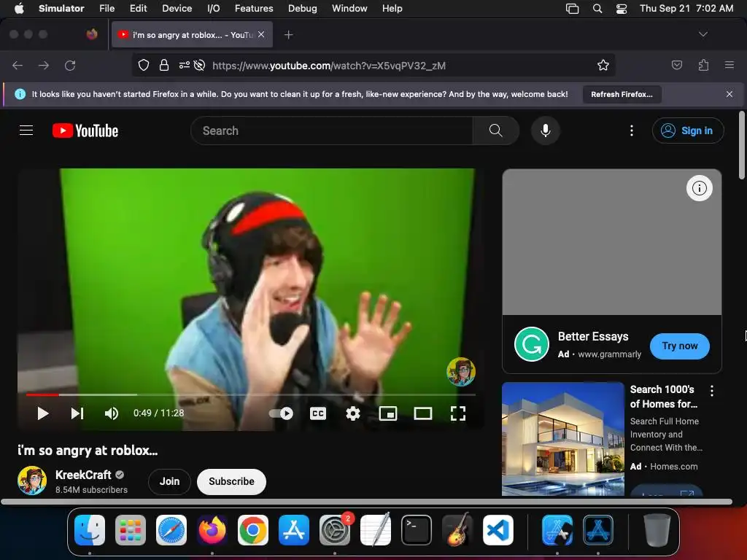
Task: Click the Try now ad button
Action: point(680,346)
